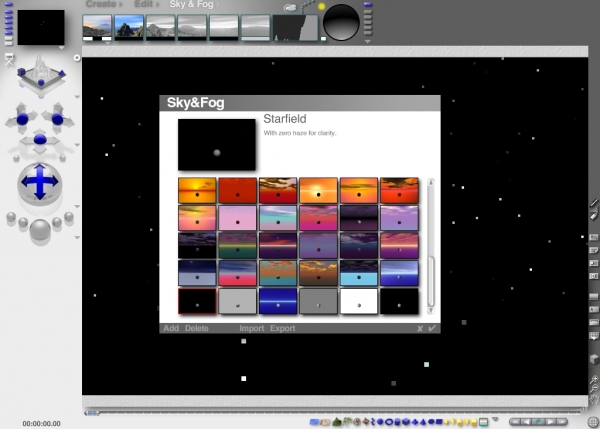Open the Nano Preview options triangle
Image resolution: width=600 pixels, height=429 pixels.
click(61, 48)
